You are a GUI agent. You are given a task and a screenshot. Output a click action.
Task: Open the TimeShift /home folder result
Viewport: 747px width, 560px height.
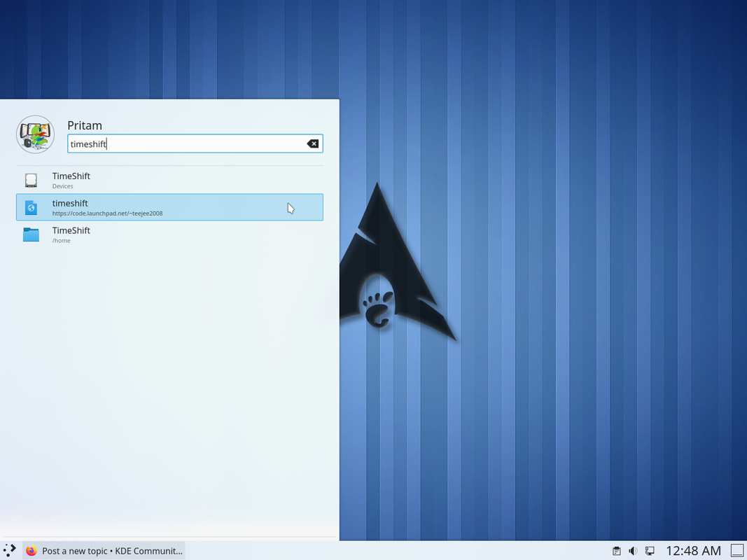(169, 234)
